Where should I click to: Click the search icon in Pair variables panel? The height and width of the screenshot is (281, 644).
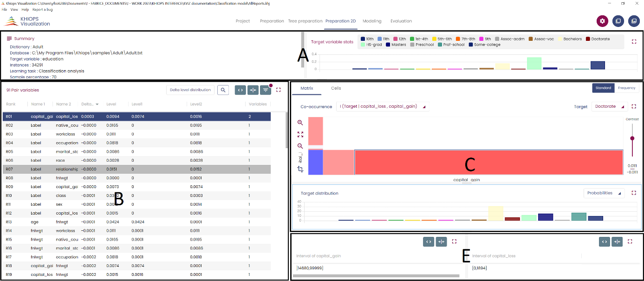point(223,90)
